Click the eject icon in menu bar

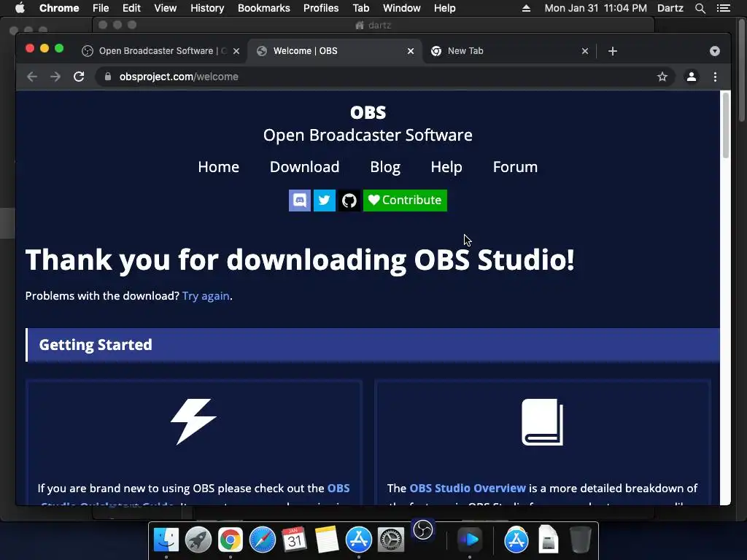526,8
